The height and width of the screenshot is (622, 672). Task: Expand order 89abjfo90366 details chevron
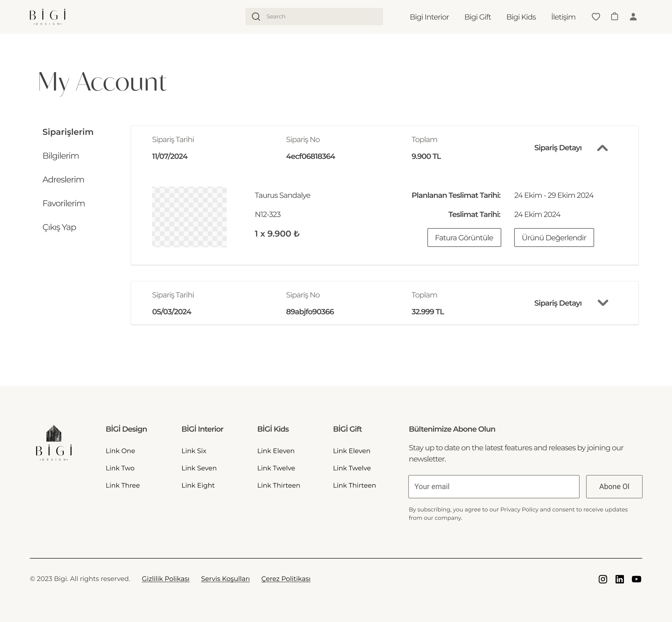click(603, 303)
